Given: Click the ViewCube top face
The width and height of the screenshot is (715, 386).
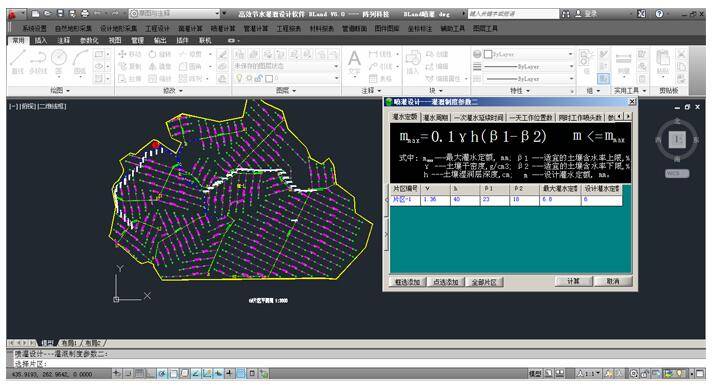Looking at the screenshot, I should (677, 139).
